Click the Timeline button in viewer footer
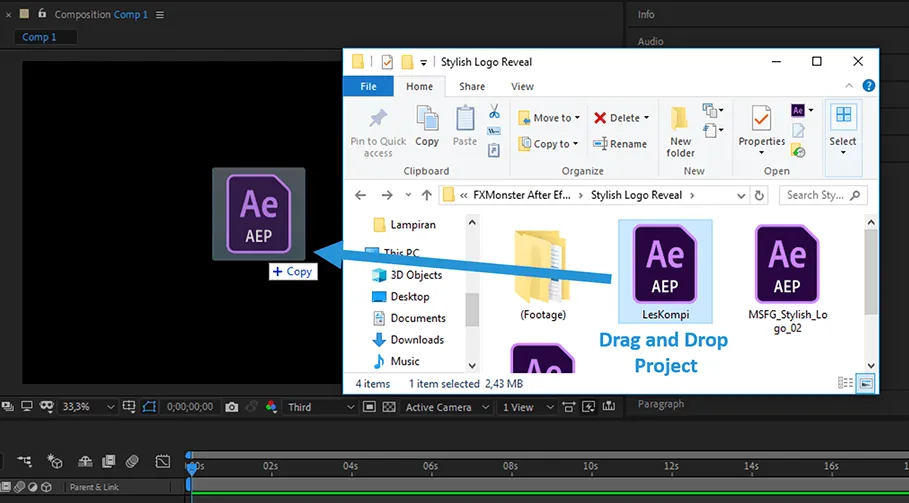Screen dimensions: 909x503 609,407
